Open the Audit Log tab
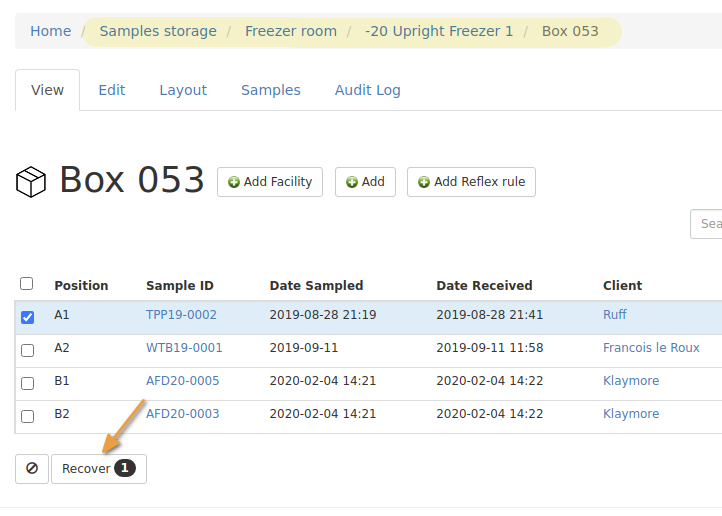Viewport: 722px width, 516px height. (x=367, y=90)
